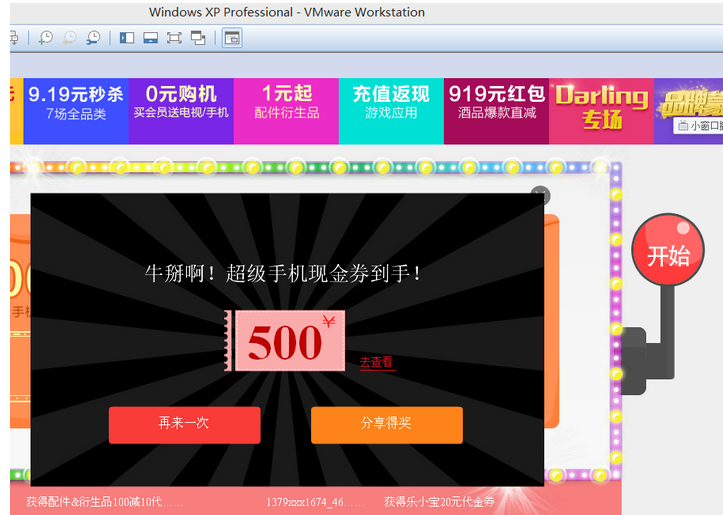Click ticker text 1379xxx1674_46

tap(315, 502)
